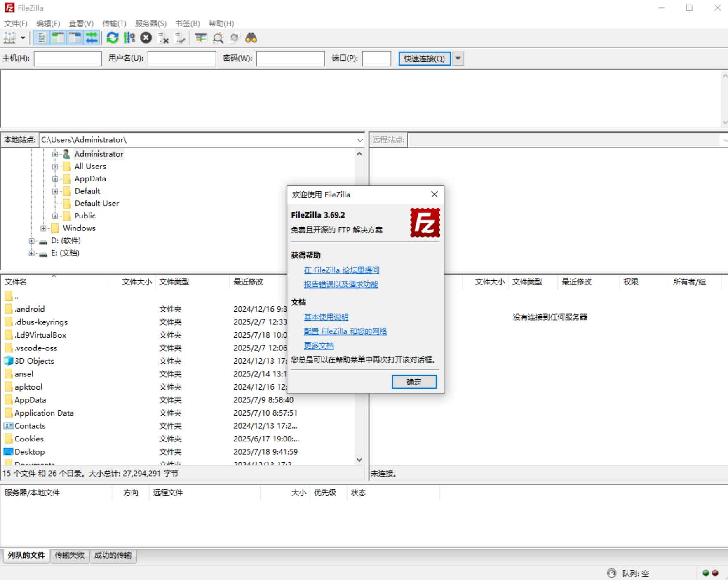Open the 基本使用说明 documentation link
This screenshot has width=728, height=580.
(326, 317)
